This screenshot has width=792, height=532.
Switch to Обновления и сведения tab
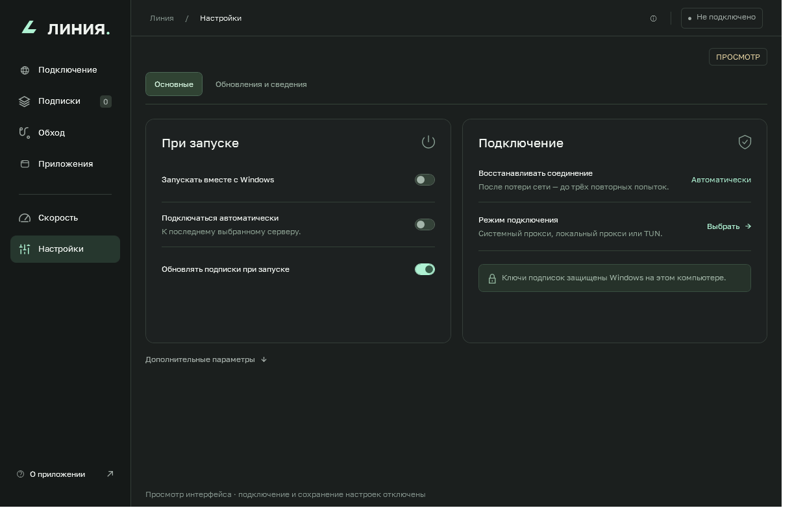coord(261,84)
